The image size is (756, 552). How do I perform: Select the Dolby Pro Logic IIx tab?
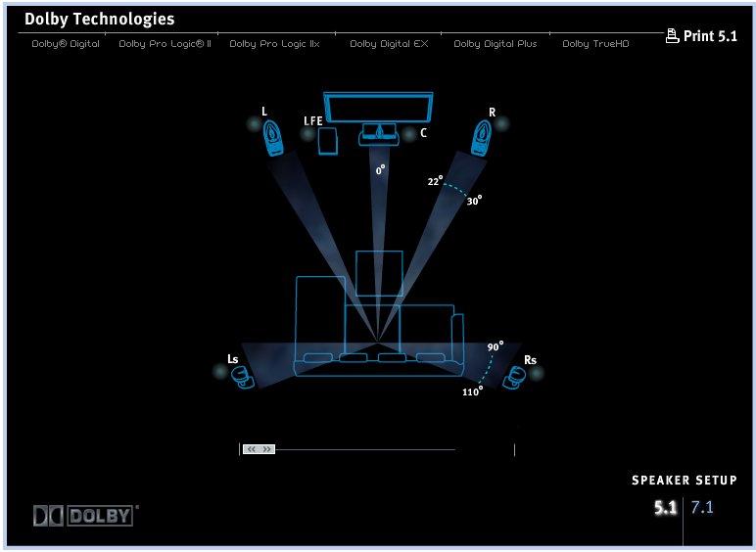(x=274, y=44)
